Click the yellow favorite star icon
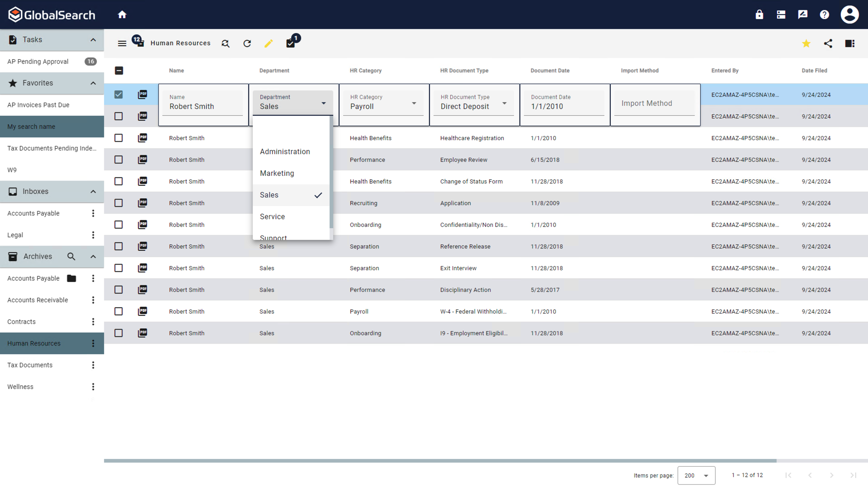The width and height of the screenshot is (868, 488). (806, 43)
